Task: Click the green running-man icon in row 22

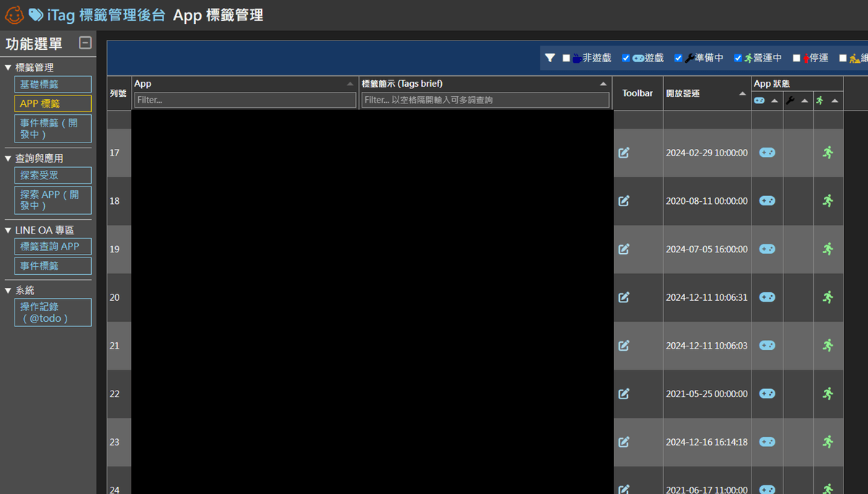Action: (x=828, y=393)
